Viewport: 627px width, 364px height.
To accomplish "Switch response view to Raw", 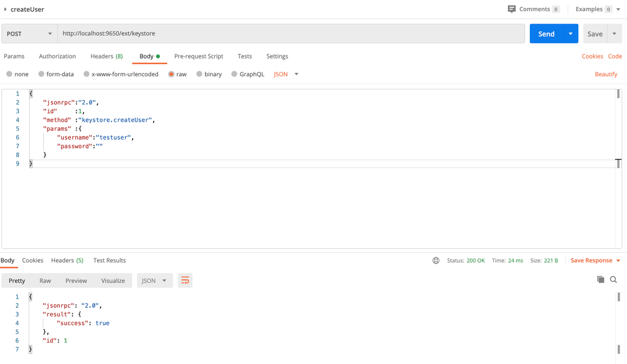I will click(45, 280).
